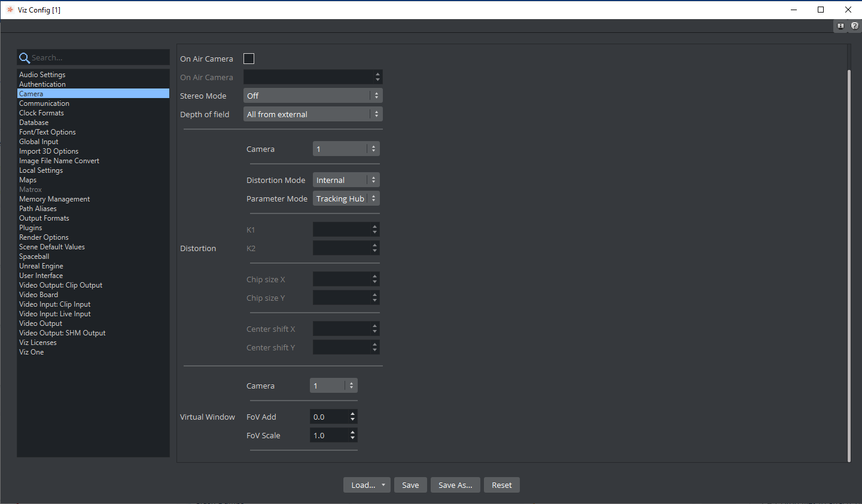Click the vertical scrollbar of the settings panel

pyautogui.click(x=849, y=263)
